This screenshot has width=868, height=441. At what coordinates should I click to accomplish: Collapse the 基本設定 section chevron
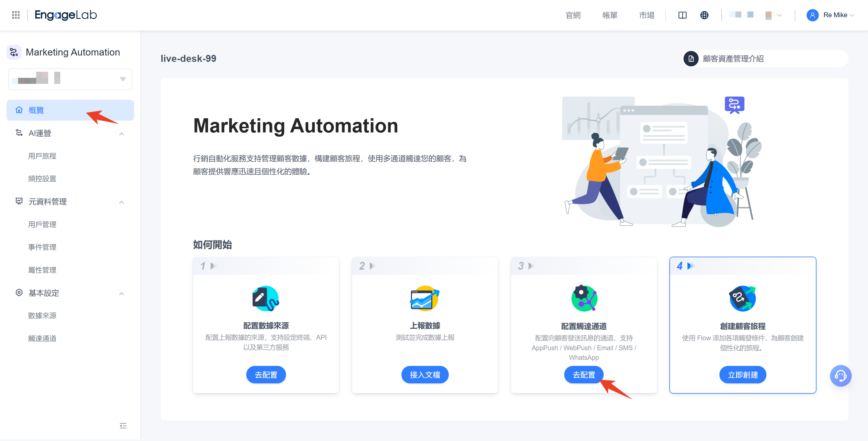coord(122,294)
